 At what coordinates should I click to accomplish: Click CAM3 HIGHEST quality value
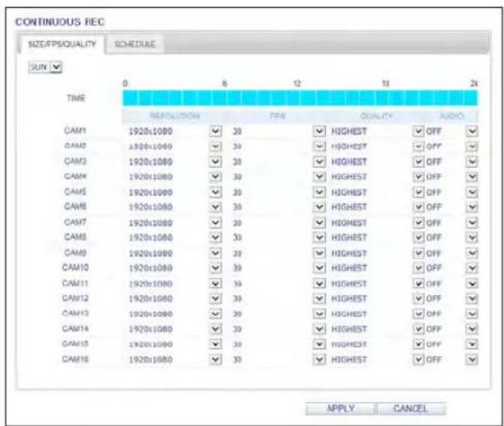pos(349,162)
